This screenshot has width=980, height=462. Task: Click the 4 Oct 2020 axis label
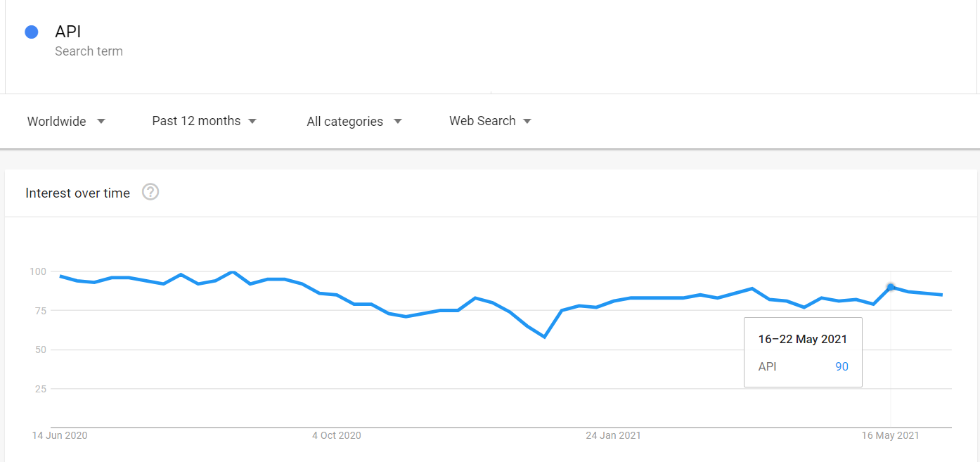[337, 436]
